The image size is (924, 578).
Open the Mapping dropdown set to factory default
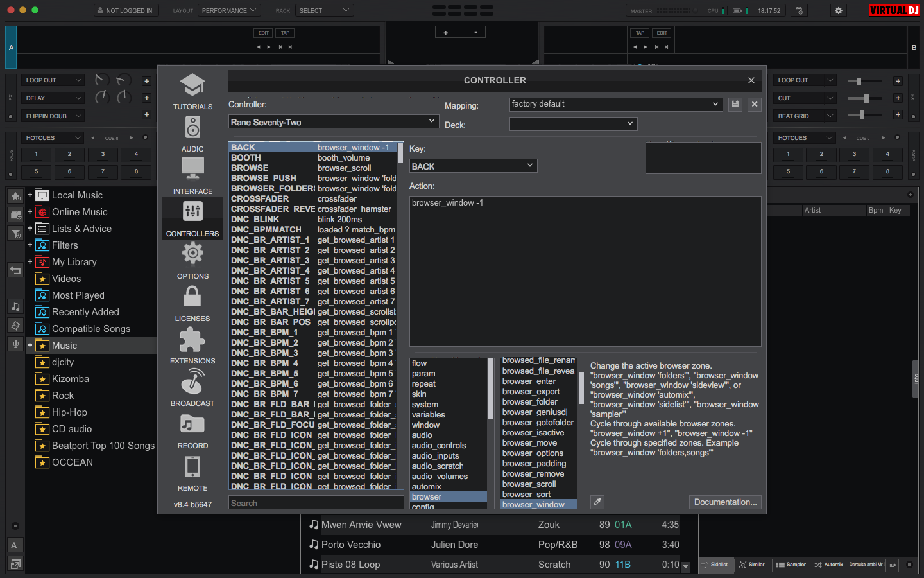[x=615, y=104]
